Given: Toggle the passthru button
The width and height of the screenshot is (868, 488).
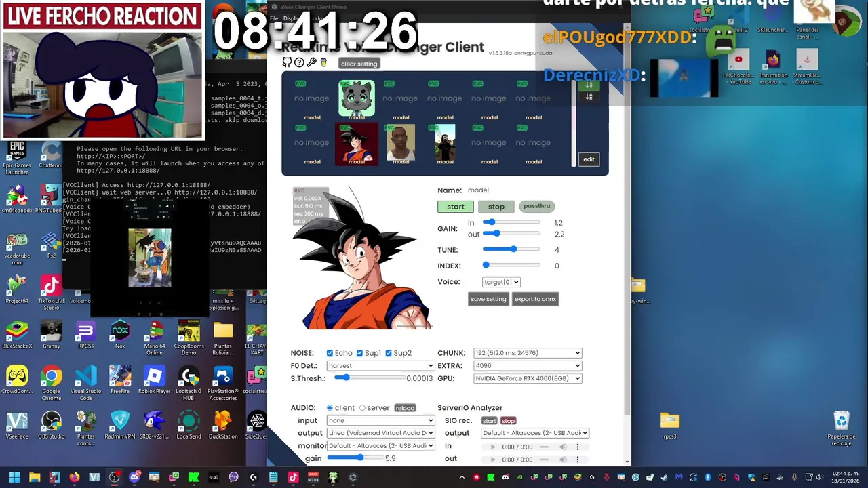Looking at the screenshot, I should [536, 206].
